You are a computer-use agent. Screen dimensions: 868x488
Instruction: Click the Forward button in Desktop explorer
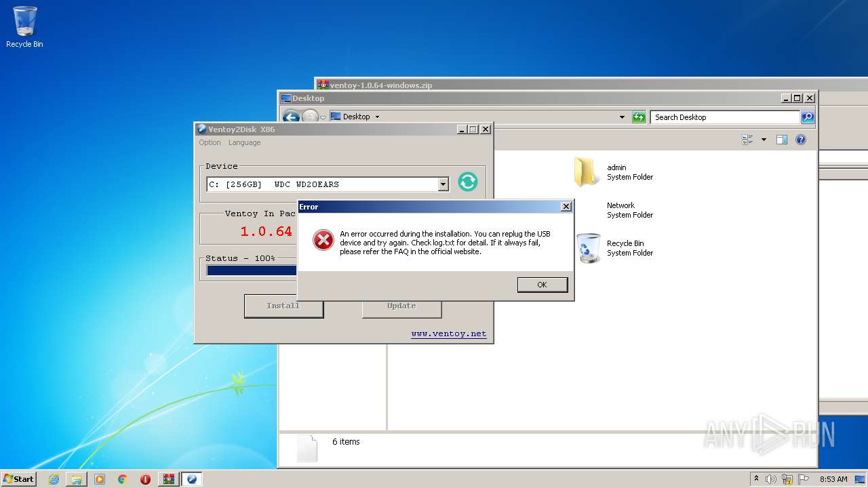point(310,117)
